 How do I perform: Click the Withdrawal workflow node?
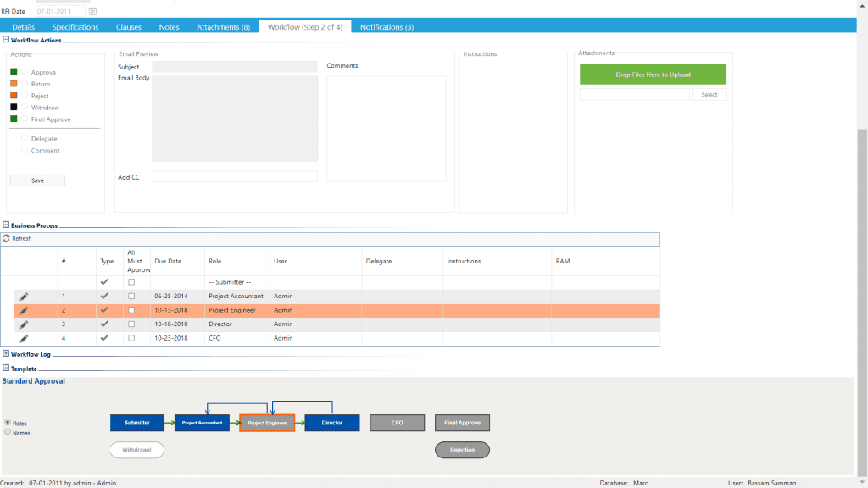click(x=136, y=450)
